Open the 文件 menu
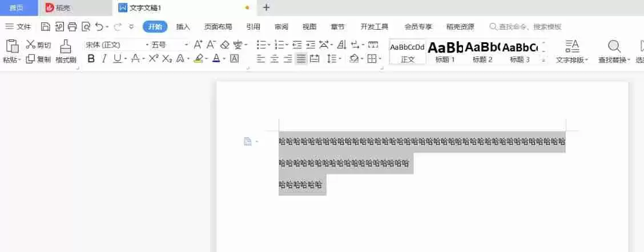Image resolution: width=644 pixels, height=252 pixels. [18, 27]
